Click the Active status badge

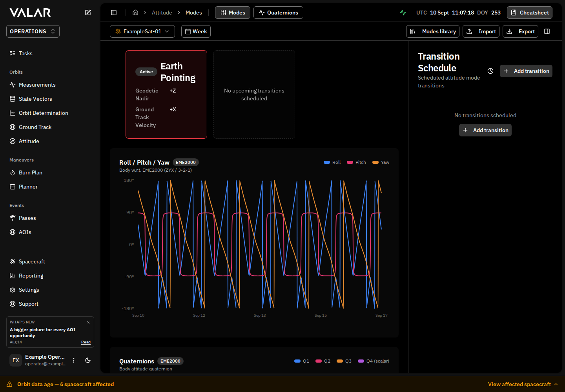pyautogui.click(x=146, y=72)
